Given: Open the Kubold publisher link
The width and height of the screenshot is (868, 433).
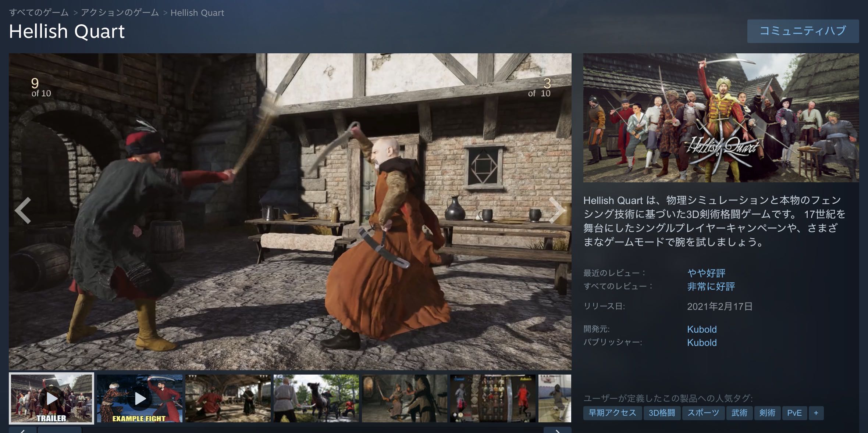Looking at the screenshot, I should [x=702, y=343].
